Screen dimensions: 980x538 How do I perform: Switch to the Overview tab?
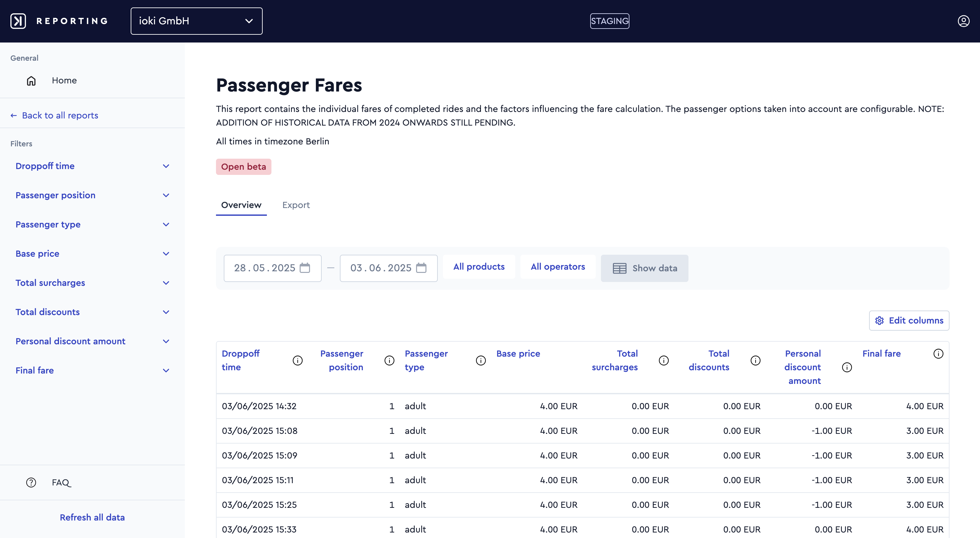(x=241, y=205)
